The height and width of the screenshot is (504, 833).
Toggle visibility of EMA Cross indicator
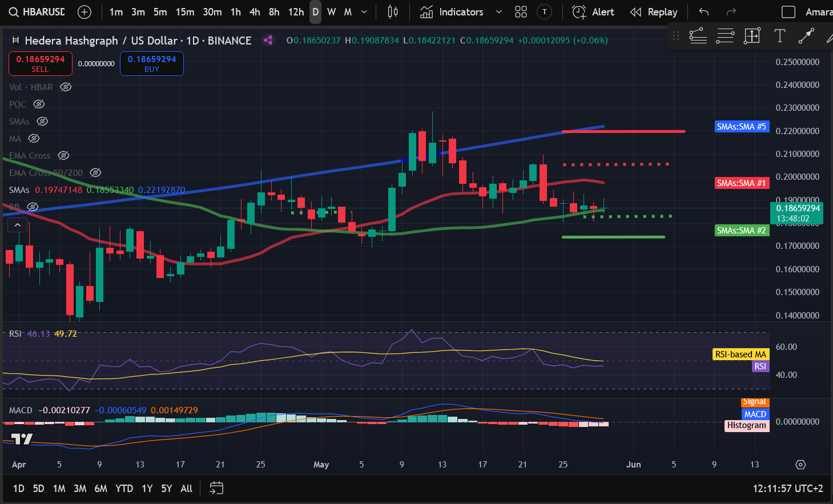point(63,155)
